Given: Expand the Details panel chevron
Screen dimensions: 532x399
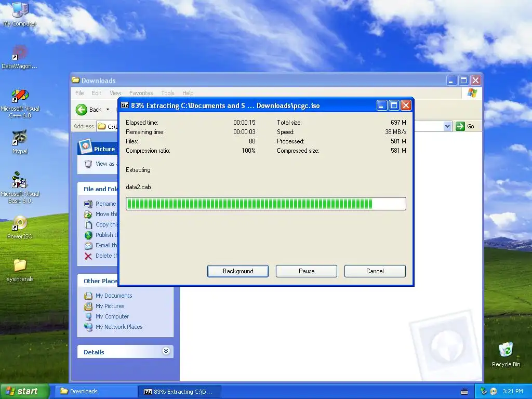Looking at the screenshot, I should [166, 351].
